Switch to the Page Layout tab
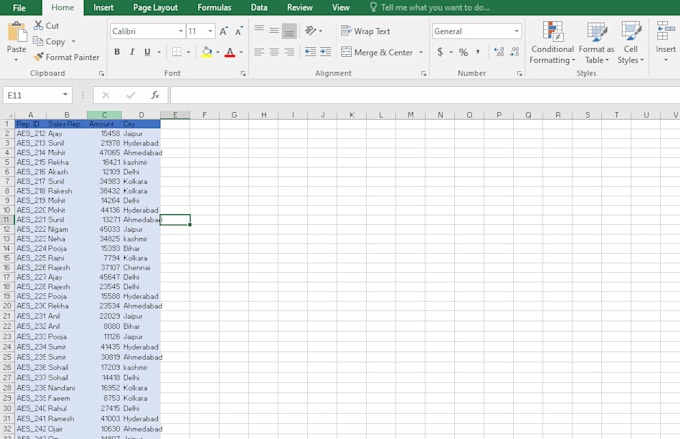 155,7
